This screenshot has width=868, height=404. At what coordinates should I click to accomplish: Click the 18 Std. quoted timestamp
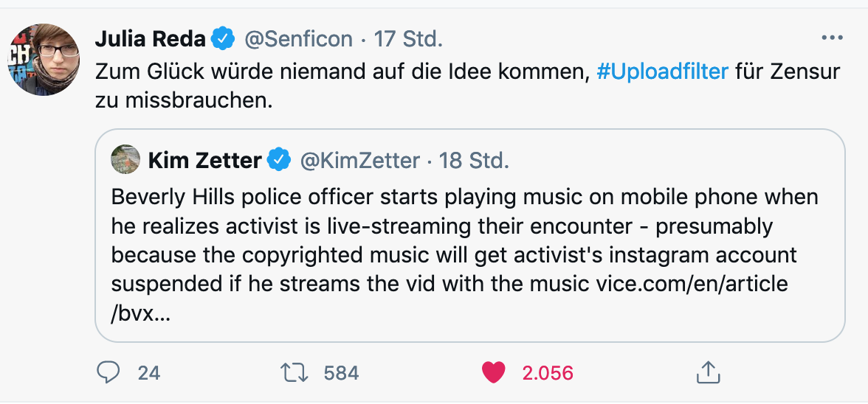[x=474, y=160]
